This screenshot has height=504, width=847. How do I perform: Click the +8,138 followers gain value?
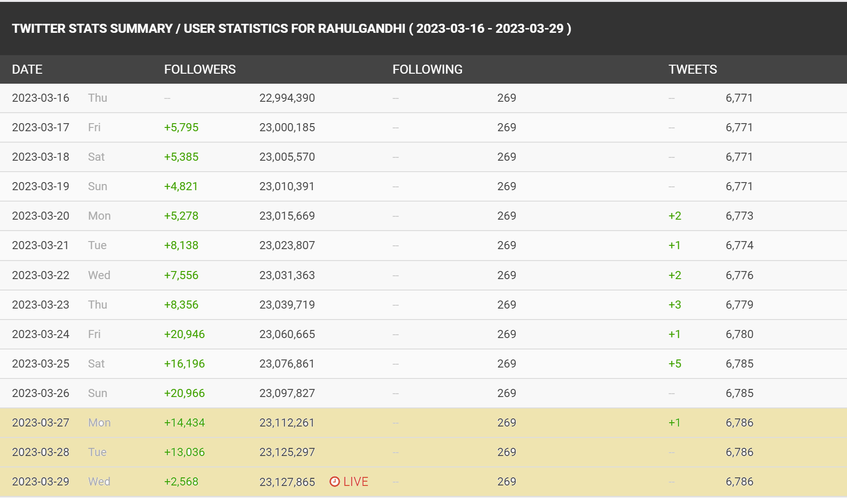181,245
